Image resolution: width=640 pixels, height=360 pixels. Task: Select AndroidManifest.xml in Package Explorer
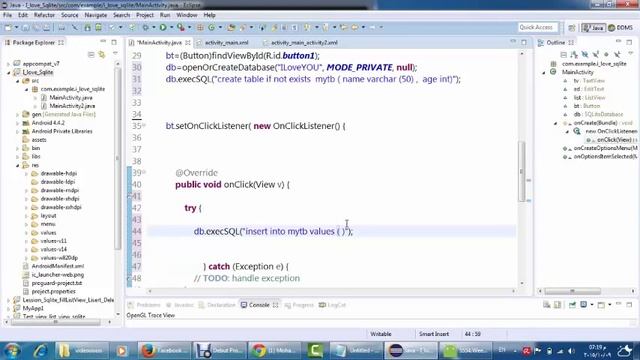click(x=58, y=266)
